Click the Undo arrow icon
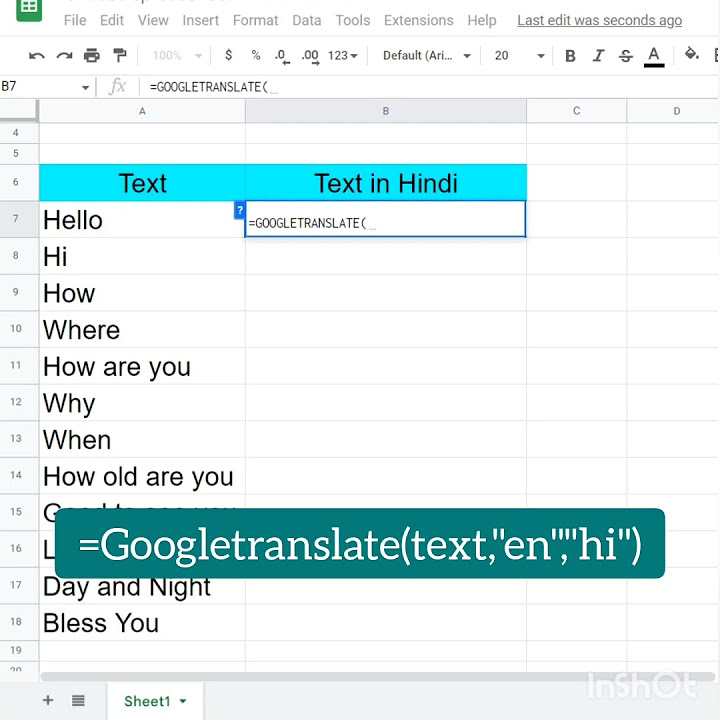The width and height of the screenshot is (720, 720). tap(37, 56)
